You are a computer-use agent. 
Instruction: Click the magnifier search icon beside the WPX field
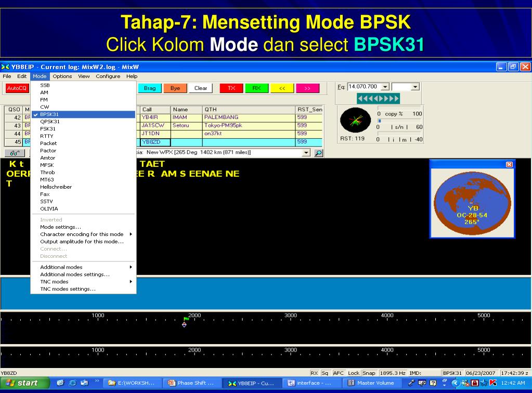pyautogui.click(x=318, y=153)
